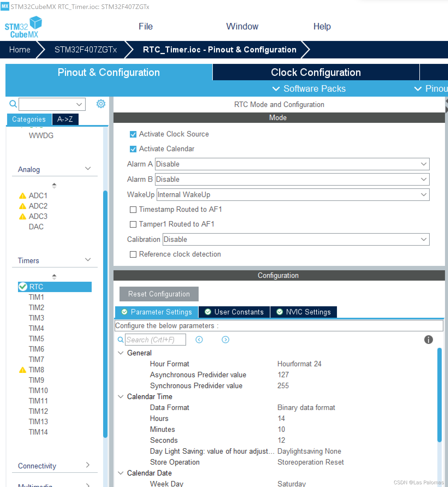This screenshot has height=487, width=448.
Task: Click the ADC1 warning triangle icon
Action: pyautogui.click(x=22, y=196)
